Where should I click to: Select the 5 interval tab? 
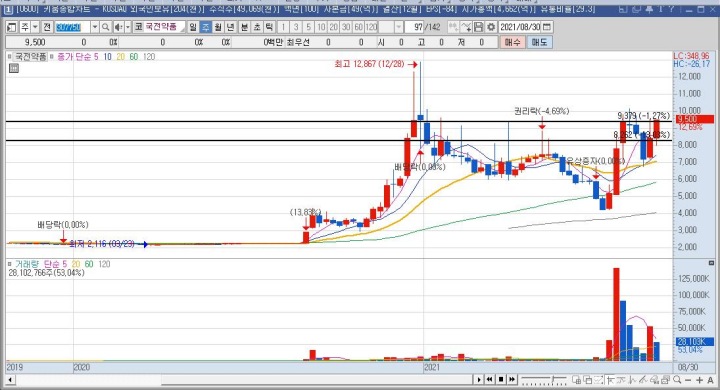point(309,27)
